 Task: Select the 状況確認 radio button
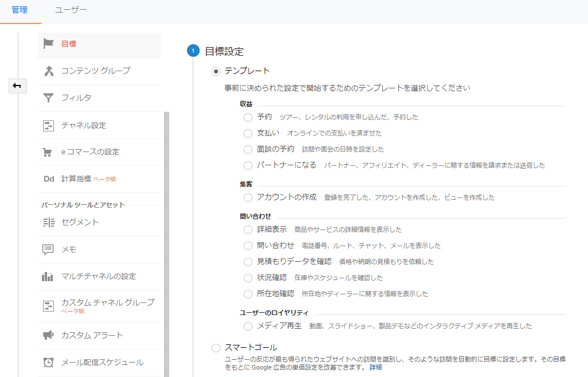pyautogui.click(x=248, y=278)
